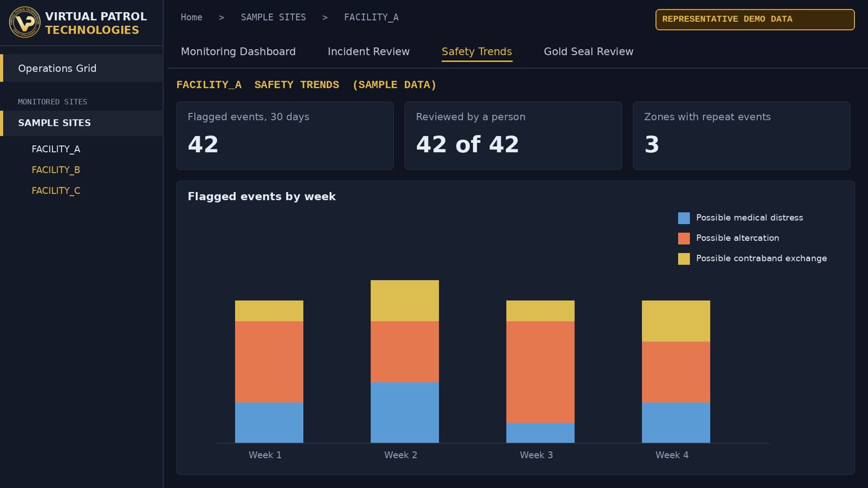Click the Representative Demo Data badge
Screen dimensions: 868x488
(755, 19)
